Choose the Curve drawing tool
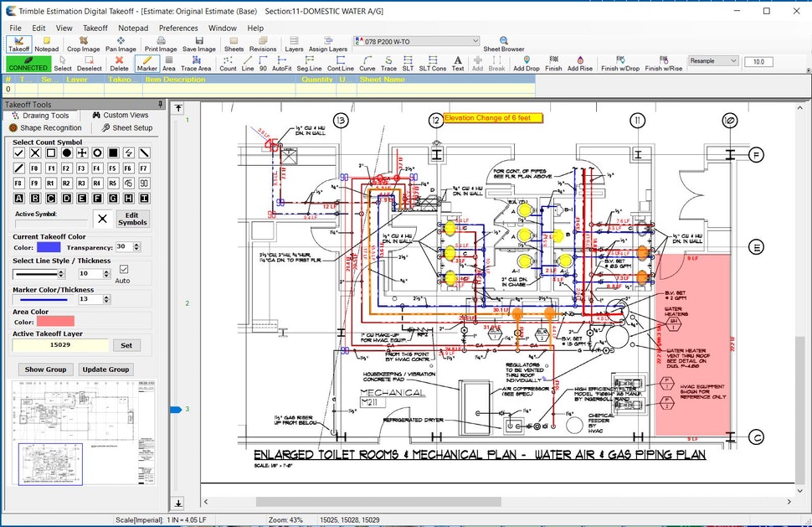The image size is (812, 527). coord(367,64)
